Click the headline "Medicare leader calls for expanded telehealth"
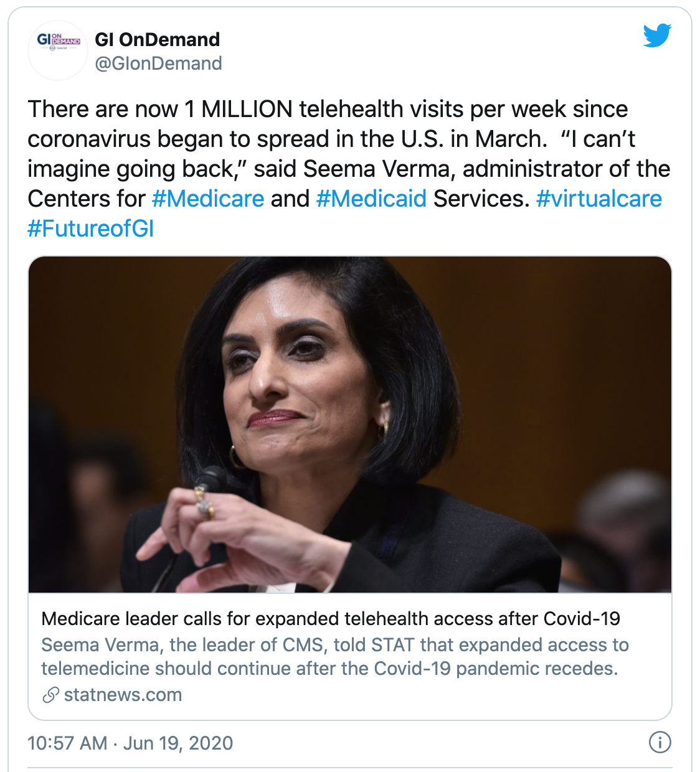 [x=331, y=618]
